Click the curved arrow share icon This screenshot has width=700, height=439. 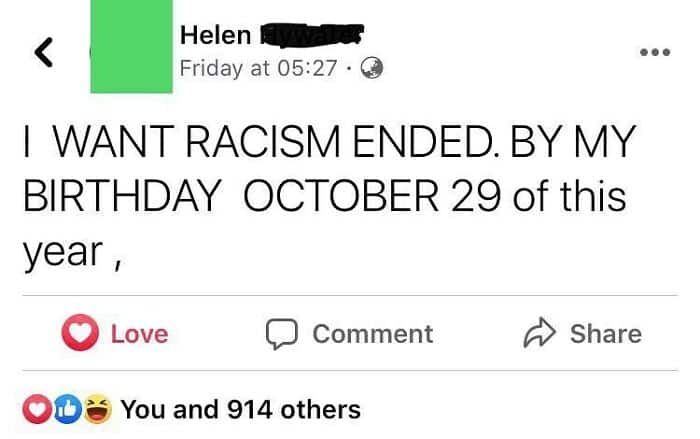539,333
